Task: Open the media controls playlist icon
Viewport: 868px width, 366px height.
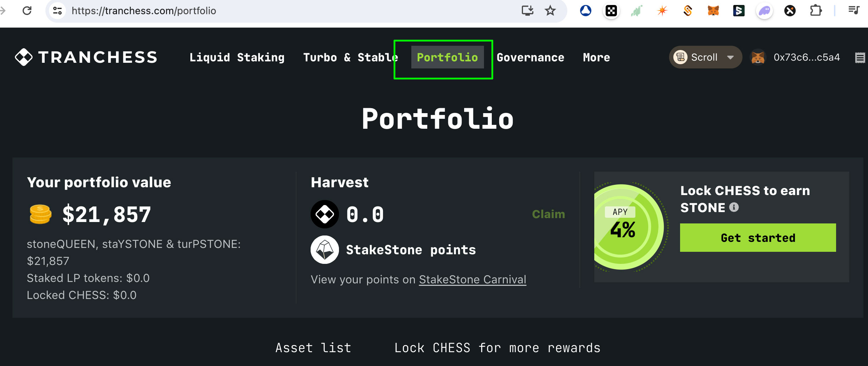Action: [x=854, y=10]
